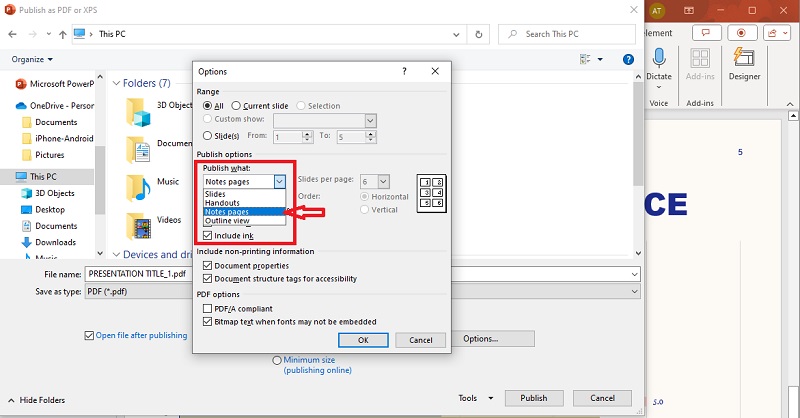The width and height of the screenshot is (800, 418).
Task: Toggle Document properties checkbox
Action: pyautogui.click(x=207, y=265)
